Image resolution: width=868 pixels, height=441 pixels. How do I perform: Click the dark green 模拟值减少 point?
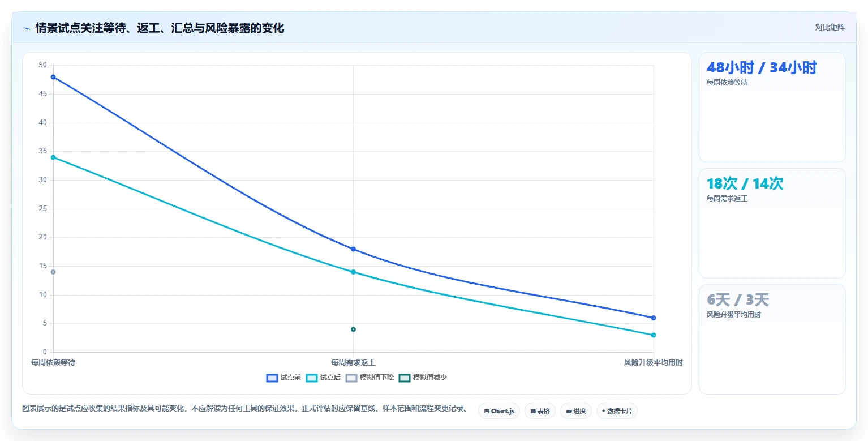353,329
